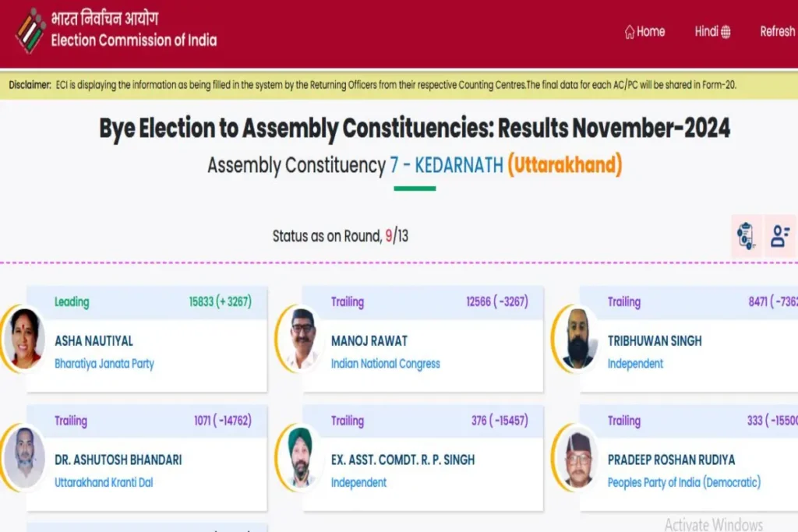Click R. P. Singh's turbaned photo
The height and width of the screenshot is (532, 798).
point(300,457)
